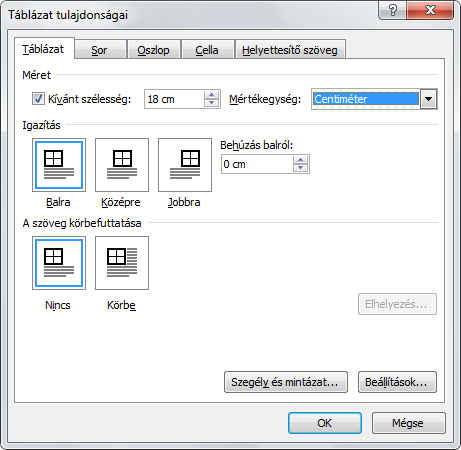Click the 0 cm indent input field

tap(257, 164)
